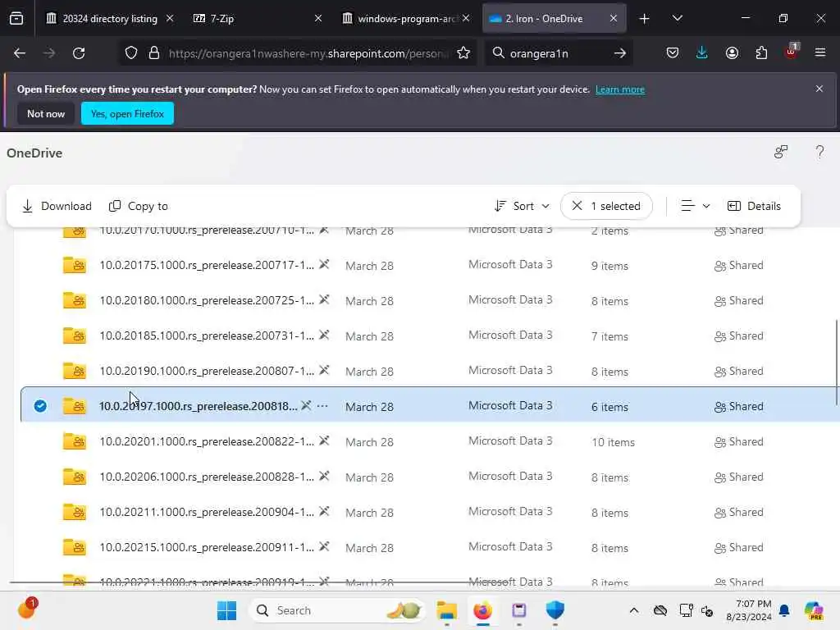Open File Explorer from taskbar
This screenshot has width=840, height=630.
pyautogui.click(x=446, y=610)
